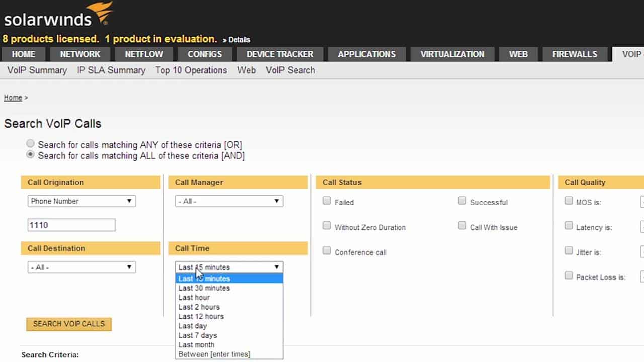Choose Last 12 hours option
The image size is (644, 362).
point(229,316)
